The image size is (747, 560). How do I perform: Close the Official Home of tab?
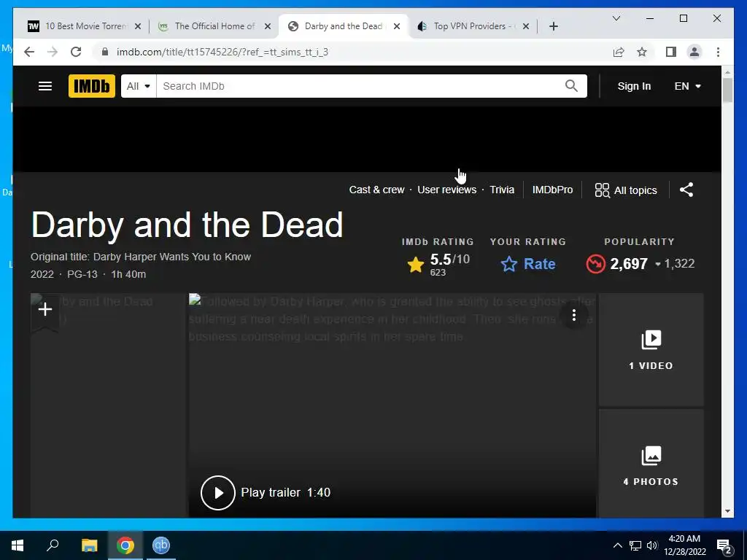[268, 27]
